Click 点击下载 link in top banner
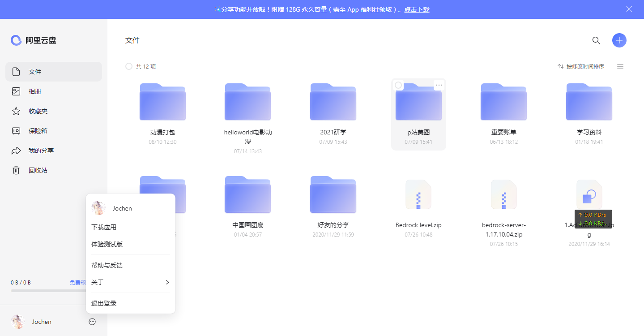The width and height of the screenshot is (644, 336). click(x=417, y=9)
